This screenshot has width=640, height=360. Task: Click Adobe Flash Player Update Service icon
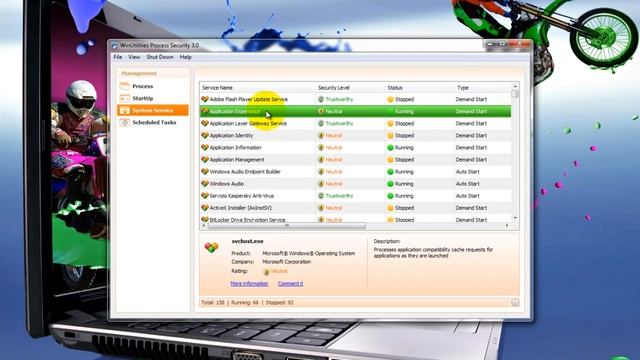pos(205,99)
